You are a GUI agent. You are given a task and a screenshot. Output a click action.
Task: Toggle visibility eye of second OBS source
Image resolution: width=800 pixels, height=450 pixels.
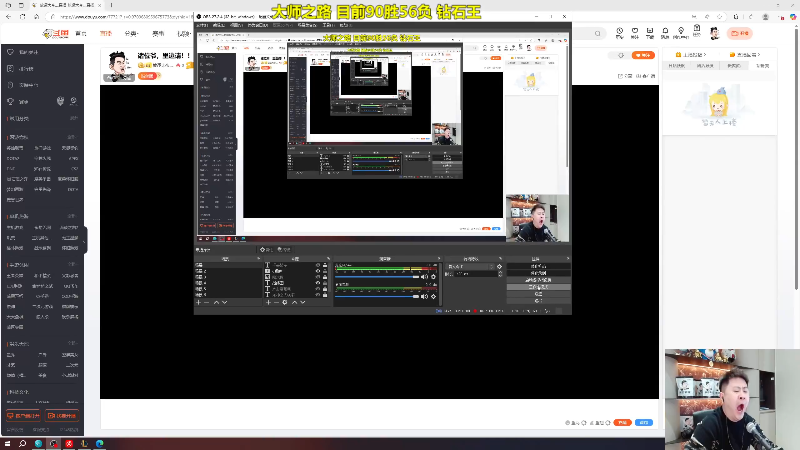coord(318,271)
